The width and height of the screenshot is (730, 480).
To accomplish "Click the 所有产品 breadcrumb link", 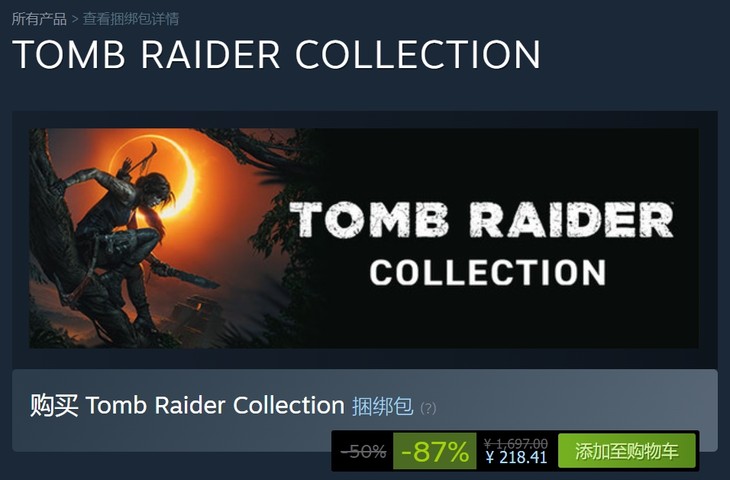I will (x=39, y=19).
